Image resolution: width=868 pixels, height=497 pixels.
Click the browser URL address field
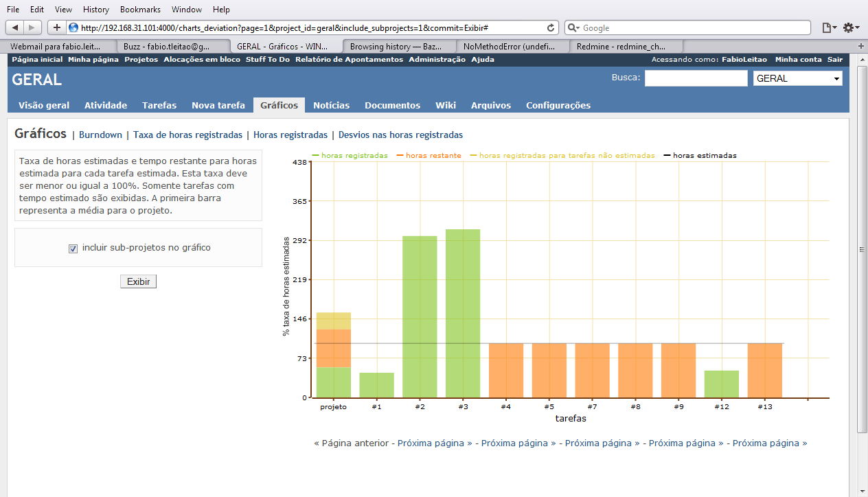pyautogui.click(x=312, y=27)
